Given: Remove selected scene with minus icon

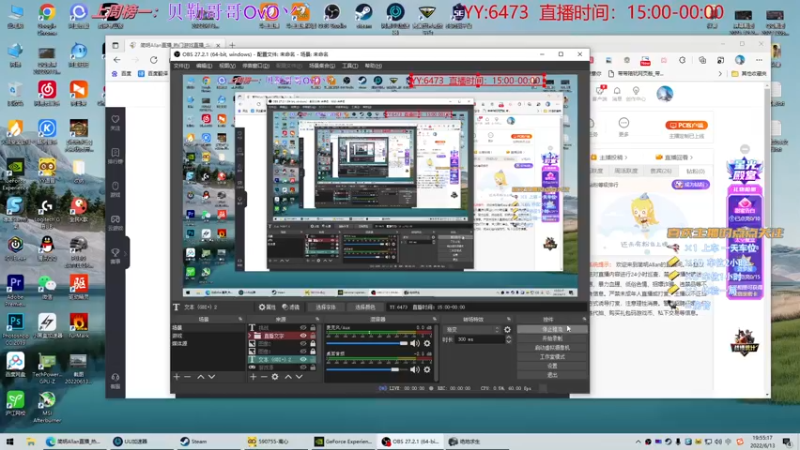Looking at the screenshot, I should (187, 377).
